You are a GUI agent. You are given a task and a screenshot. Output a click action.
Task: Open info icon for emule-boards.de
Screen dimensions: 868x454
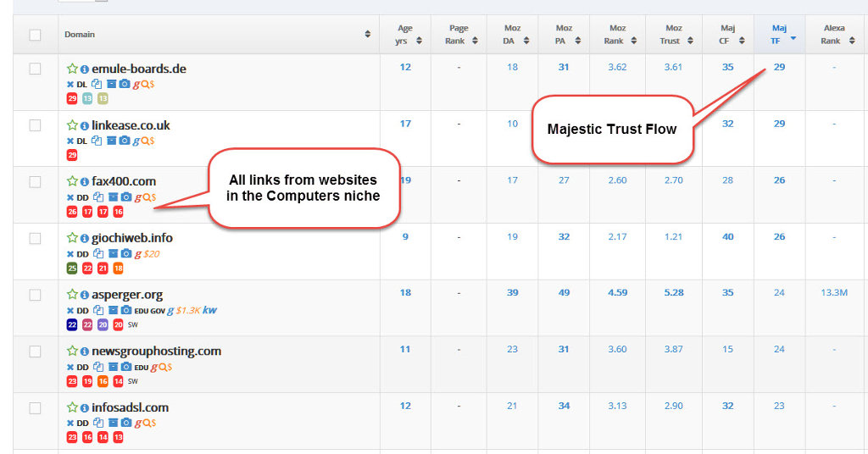coord(84,69)
